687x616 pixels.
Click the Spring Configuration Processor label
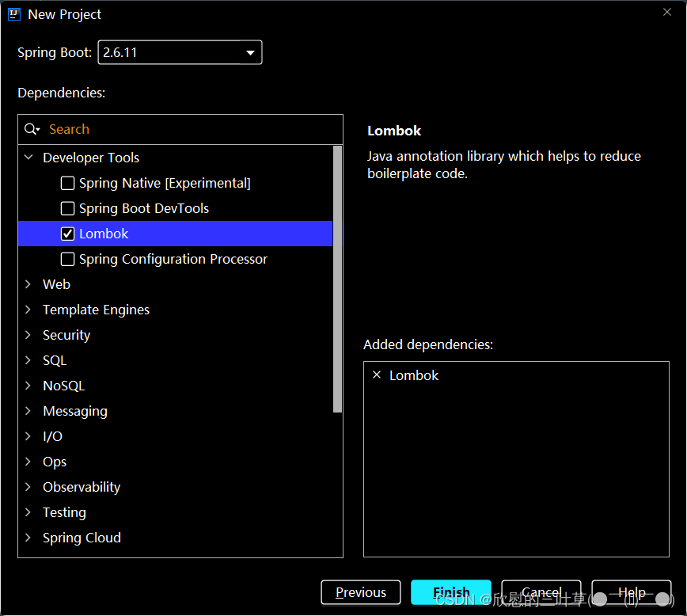click(173, 260)
